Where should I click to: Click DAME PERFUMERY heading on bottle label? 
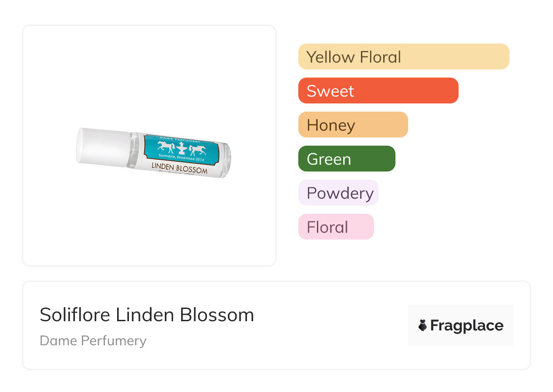(181, 139)
